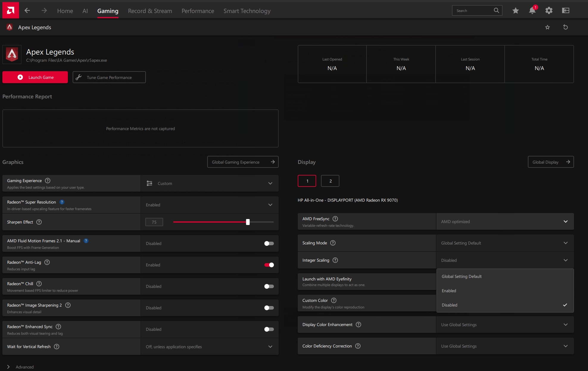This screenshot has width=588, height=371.
Task: Open Wait for Vertical Refresh dropdown
Action: click(210, 347)
